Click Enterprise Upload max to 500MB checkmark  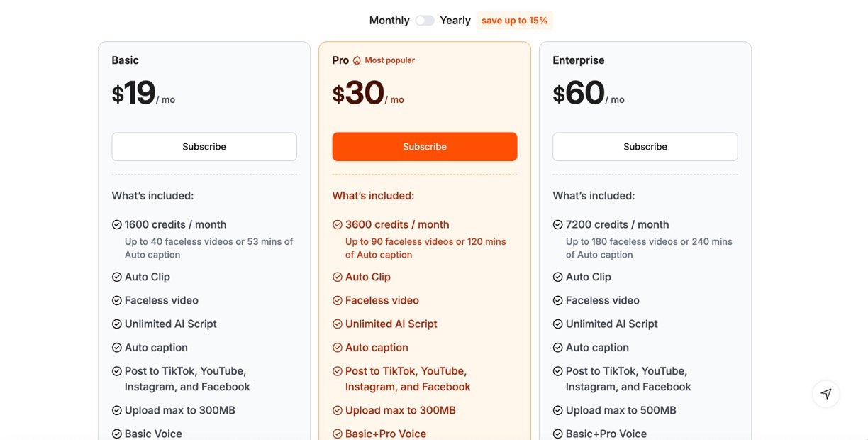coord(558,410)
